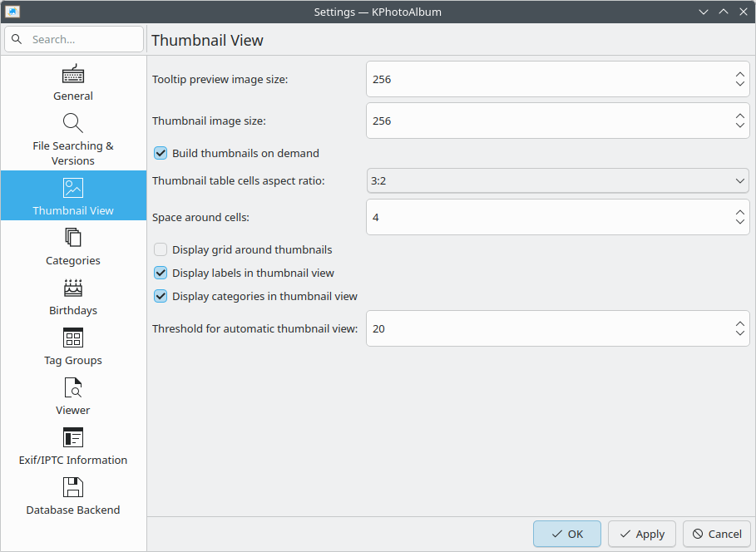756x552 pixels.
Task: Decrease Thumbnail image size value
Action: [x=740, y=126]
